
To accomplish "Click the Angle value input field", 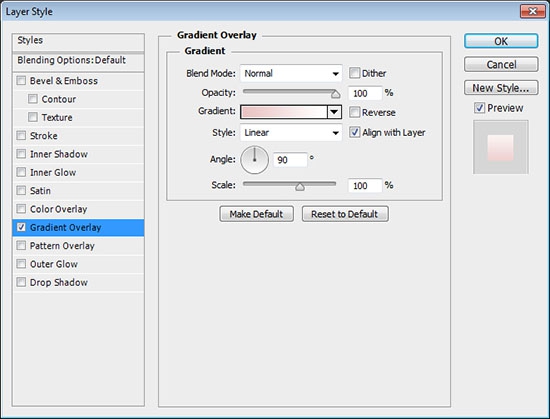I will tap(290, 160).
